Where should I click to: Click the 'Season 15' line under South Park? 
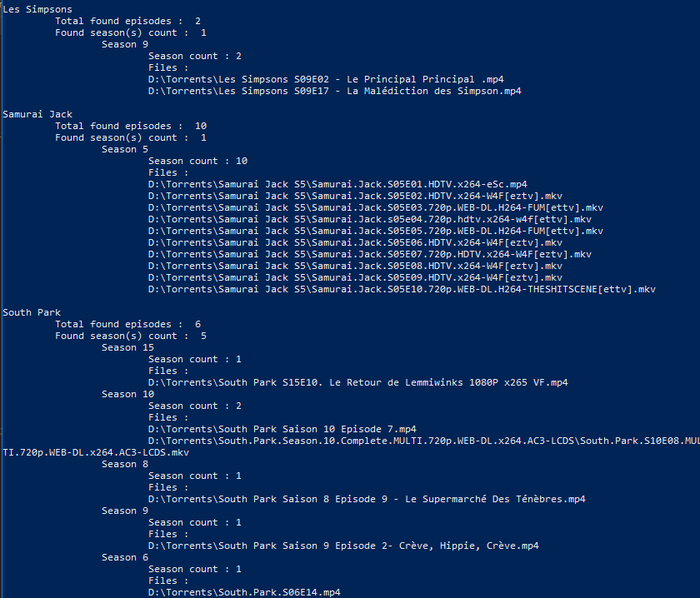[127, 347]
